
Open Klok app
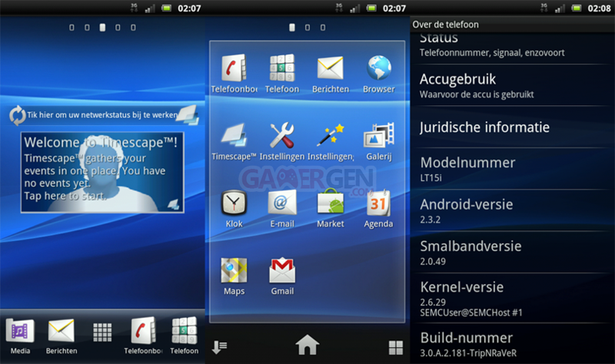point(234,208)
